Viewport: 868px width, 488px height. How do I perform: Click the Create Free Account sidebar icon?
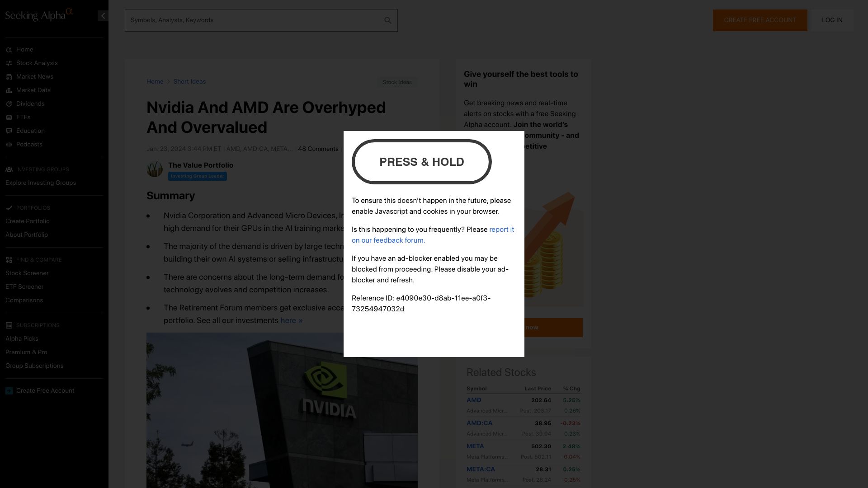pyautogui.click(x=9, y=391)
